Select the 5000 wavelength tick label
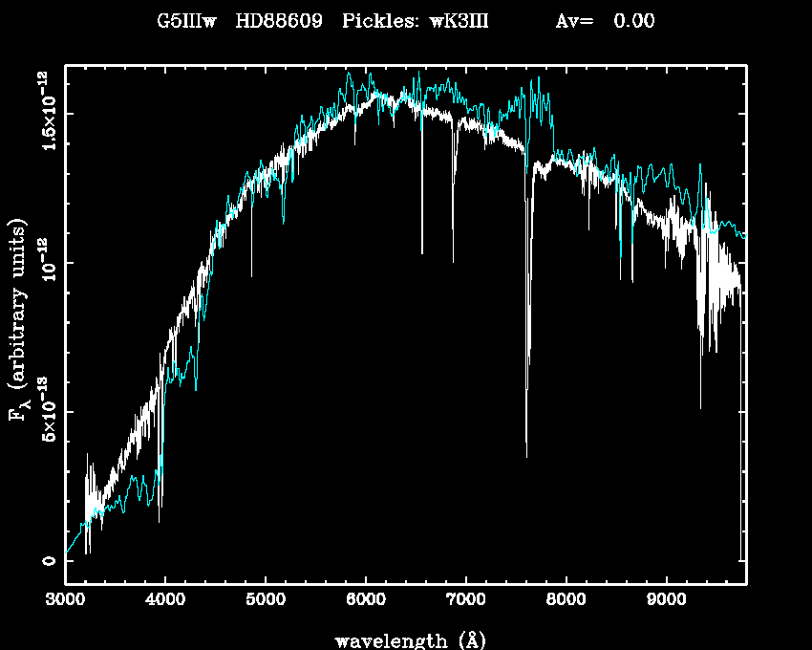Image resolution: width=812 pixels, height=650 pixels. tap(266, 599)
